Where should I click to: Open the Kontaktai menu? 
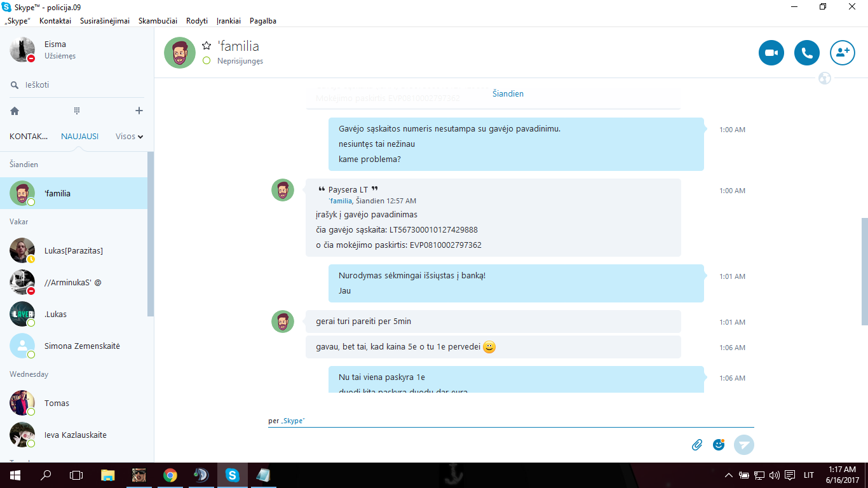tap(55, 21)
